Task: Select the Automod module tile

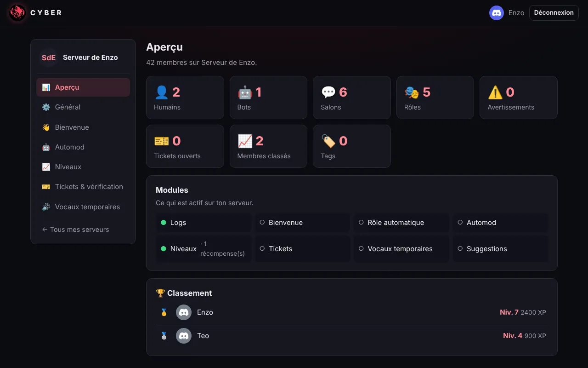Action: pyautogui.click(x=501, y=223)
